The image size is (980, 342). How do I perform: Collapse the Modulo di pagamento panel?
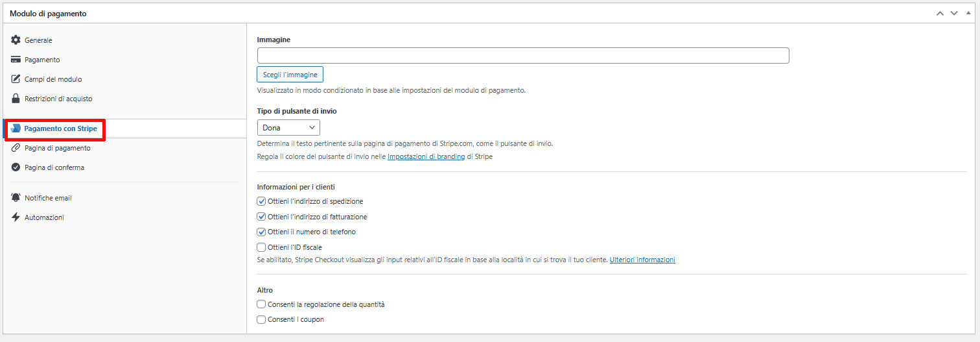pos(968,13)
